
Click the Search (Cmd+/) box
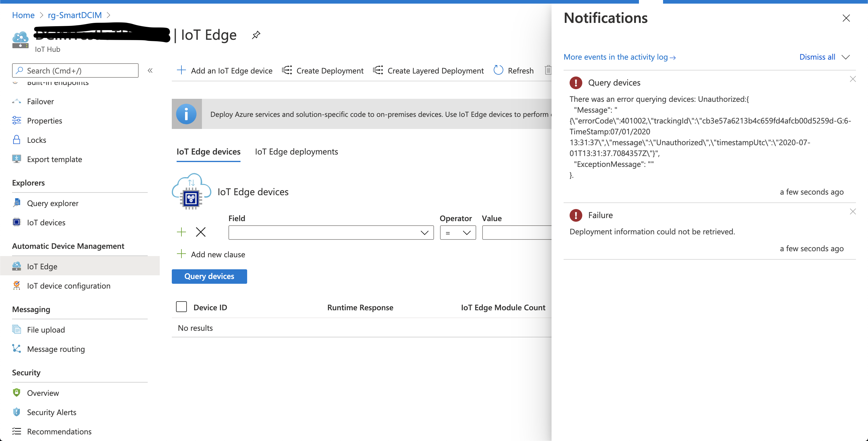[x=75, y=70]
